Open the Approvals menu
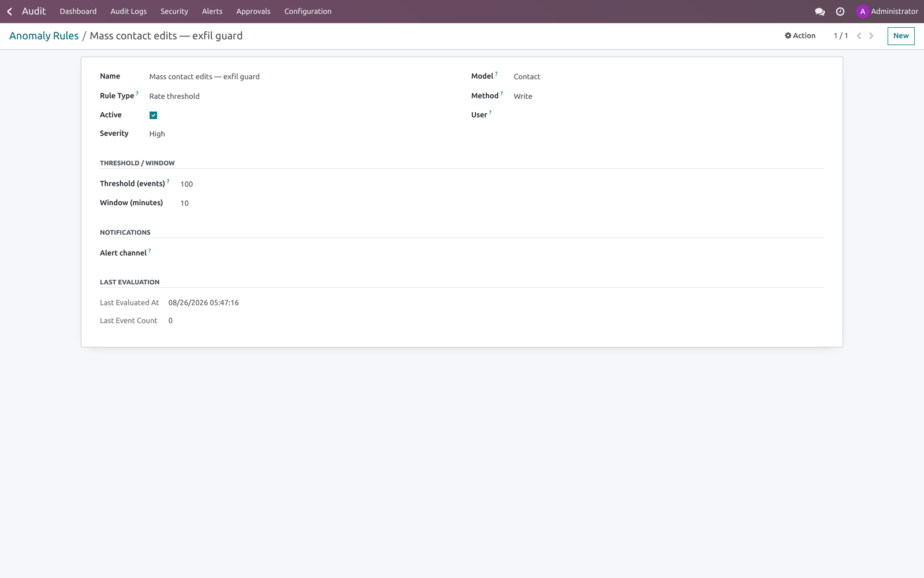Screen dimensions: 924x578 253,12
